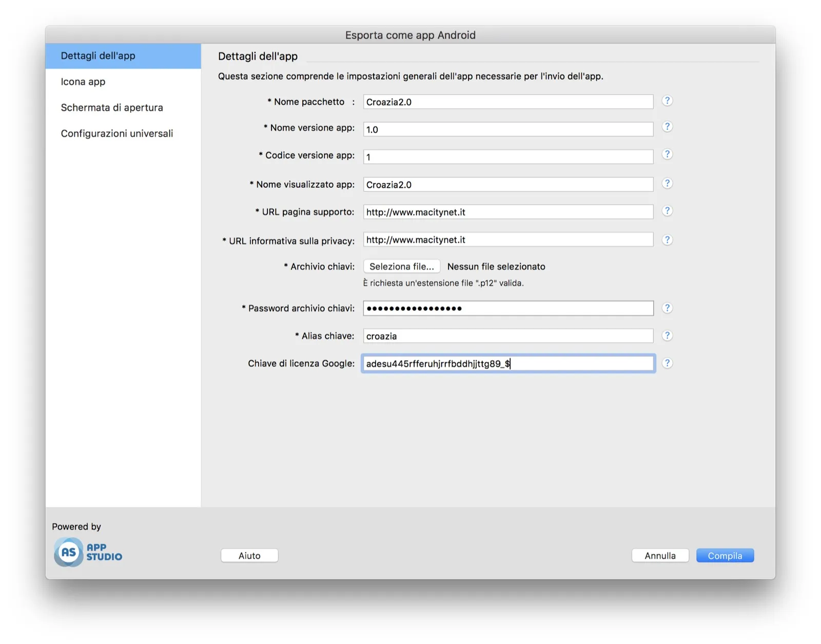Open help for Chiave di licenza Google
Viewport: 821px width, 644px height.
(667, 363)
